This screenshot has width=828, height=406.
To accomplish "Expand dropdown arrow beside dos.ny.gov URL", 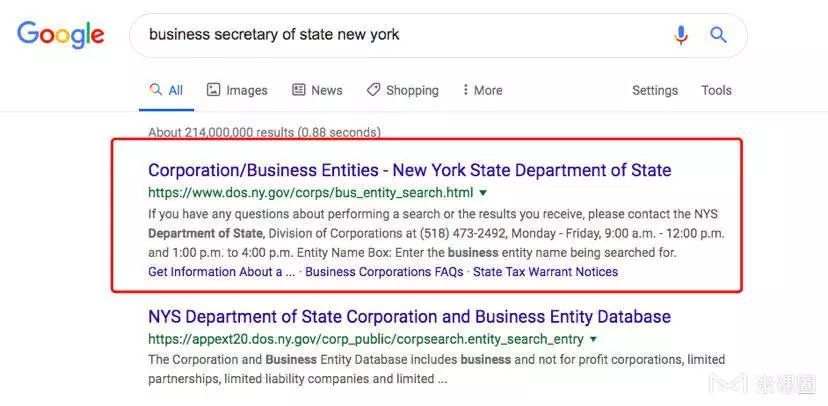I will (483, 192).
